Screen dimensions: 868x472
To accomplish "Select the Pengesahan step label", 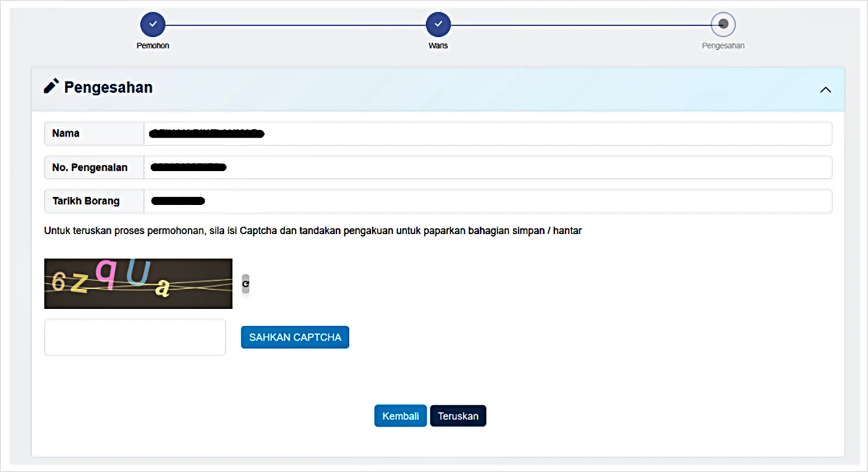I will [723, 46].
